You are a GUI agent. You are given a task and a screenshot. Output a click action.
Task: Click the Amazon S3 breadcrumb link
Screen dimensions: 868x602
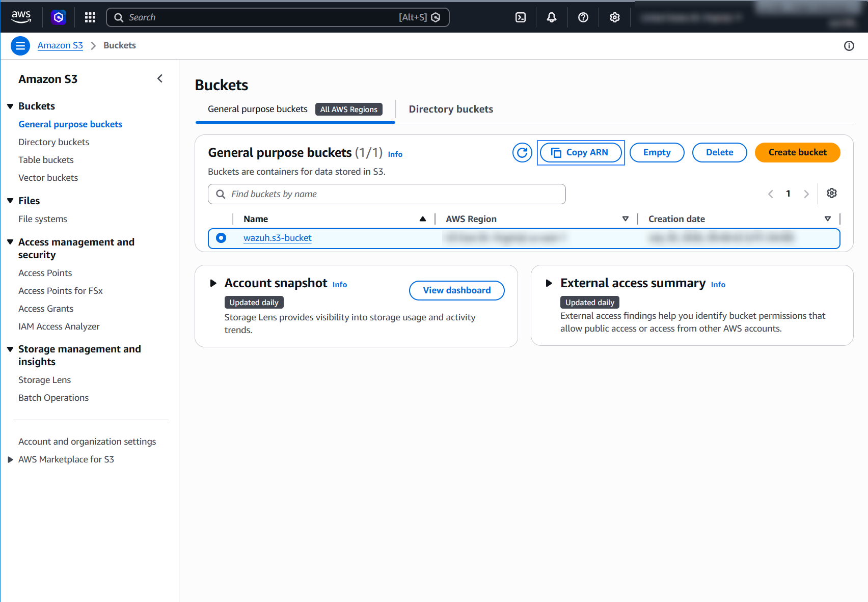pyautogui.click(x=60, y=45)
